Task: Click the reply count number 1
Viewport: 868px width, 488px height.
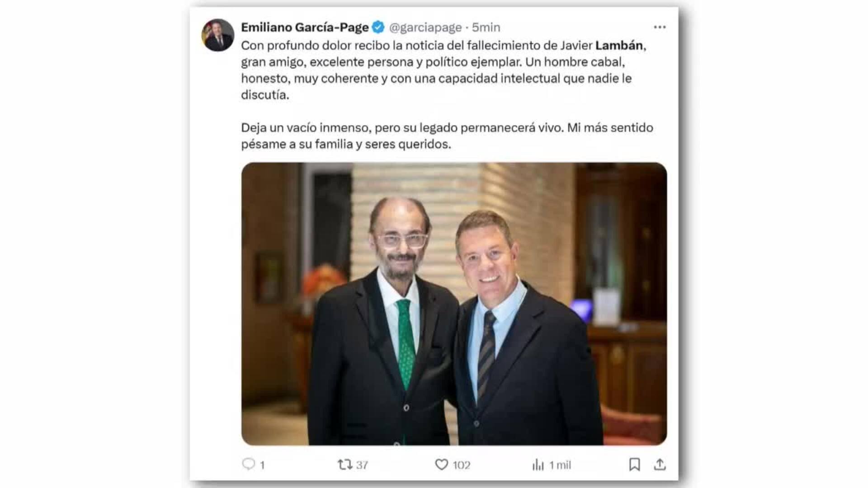Action: [x=262, y=465]
